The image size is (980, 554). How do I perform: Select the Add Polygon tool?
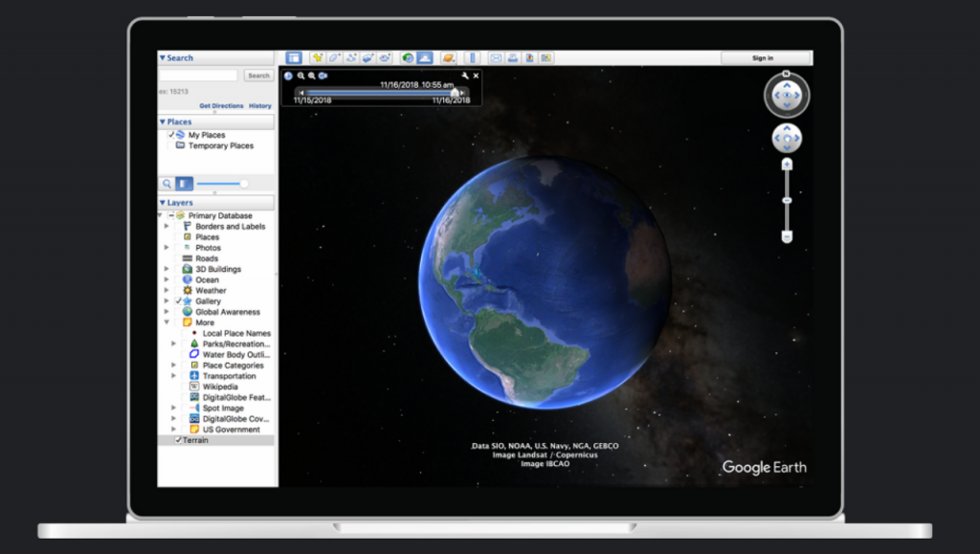(x=334, y=58)
